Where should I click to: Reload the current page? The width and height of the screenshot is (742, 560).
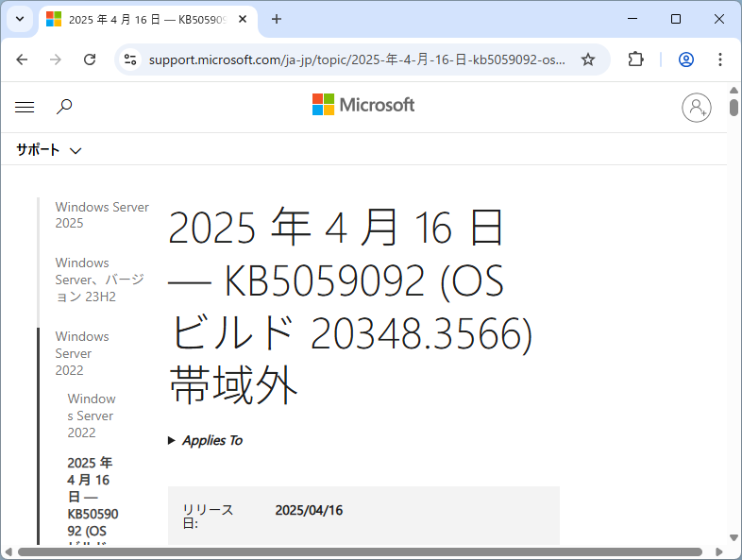(90, 59)
